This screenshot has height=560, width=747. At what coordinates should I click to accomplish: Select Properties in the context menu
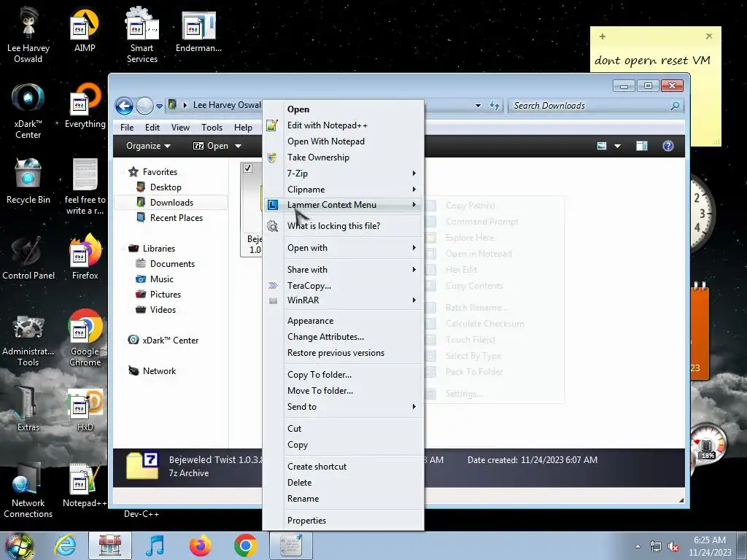[343, 521]
